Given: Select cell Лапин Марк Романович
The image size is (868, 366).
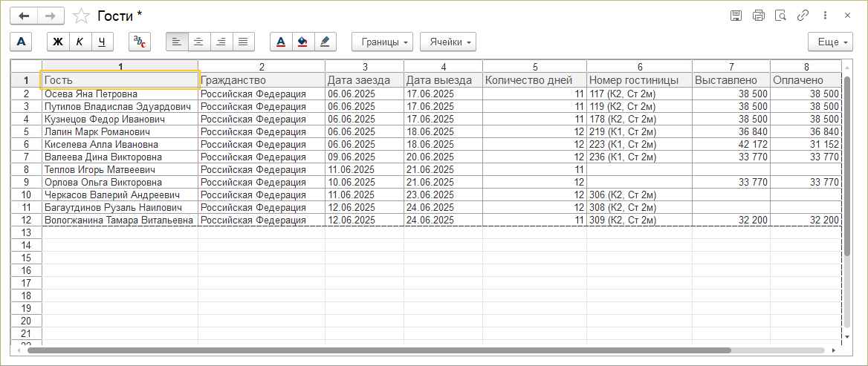Looking at the screenshot, I should (x=120, y=131).
